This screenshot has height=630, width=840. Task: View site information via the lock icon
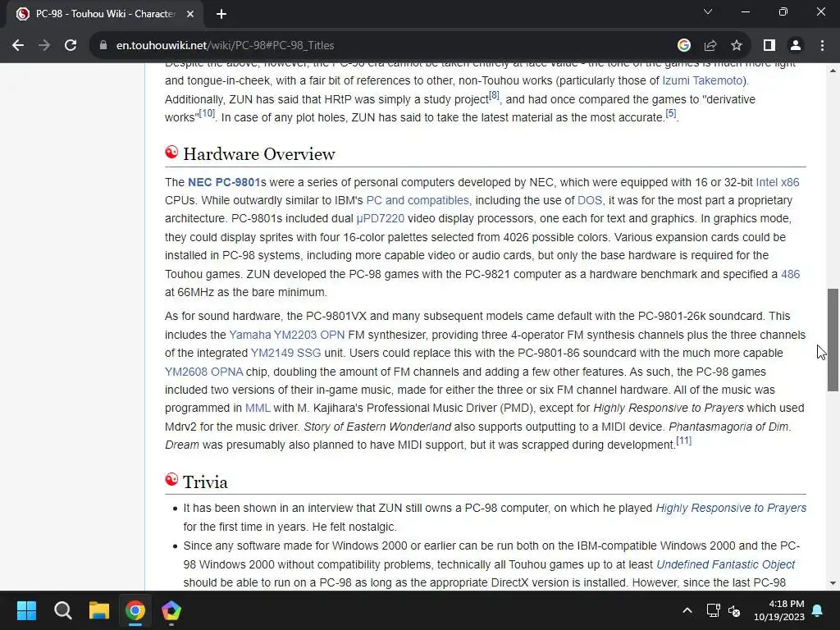pyautogui.click(x=103, y=46)
